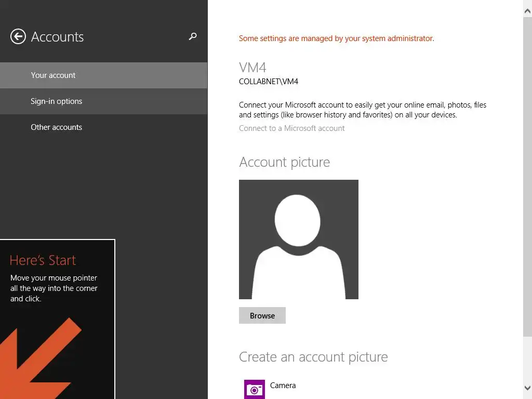532x399 pixels.
Task: Click the account picture placeholder image
Action: click(298, 239)
